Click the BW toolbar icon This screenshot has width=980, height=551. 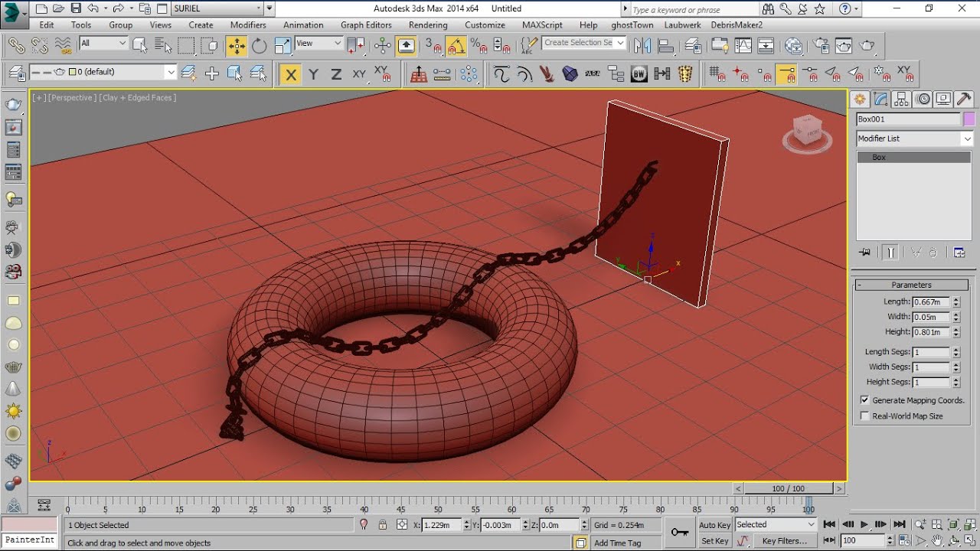click(639, 74)
